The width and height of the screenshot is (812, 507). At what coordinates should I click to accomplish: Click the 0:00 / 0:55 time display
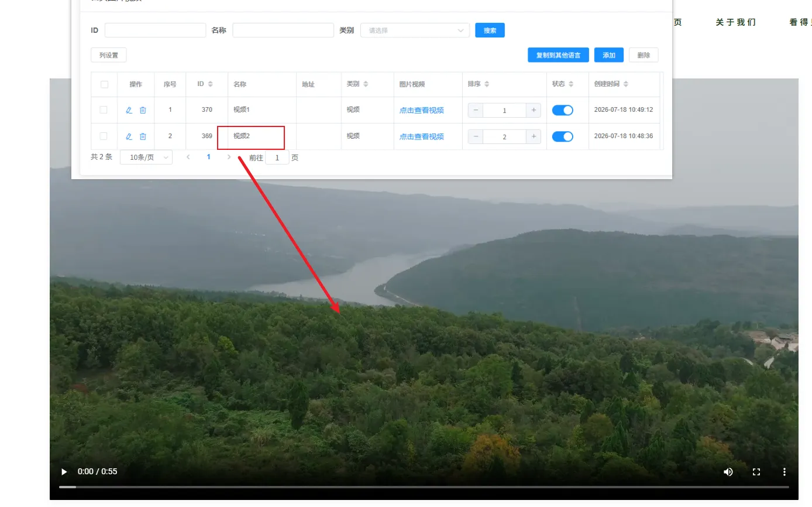tap(97, 471)
